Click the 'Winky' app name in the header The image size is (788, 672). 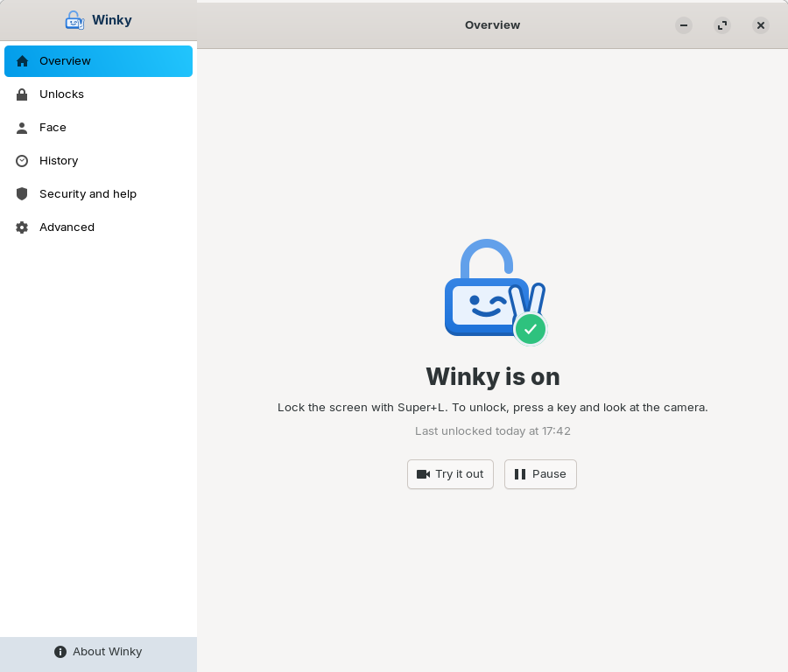tap(112, 20)
